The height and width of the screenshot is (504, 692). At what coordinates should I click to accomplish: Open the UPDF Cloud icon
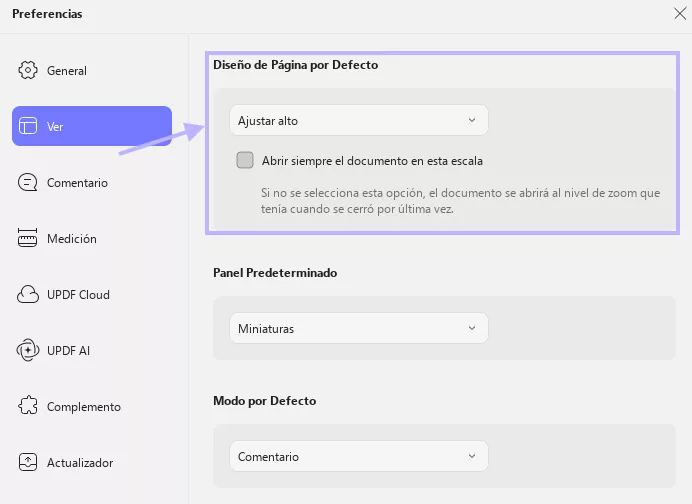tap(28, 294)
